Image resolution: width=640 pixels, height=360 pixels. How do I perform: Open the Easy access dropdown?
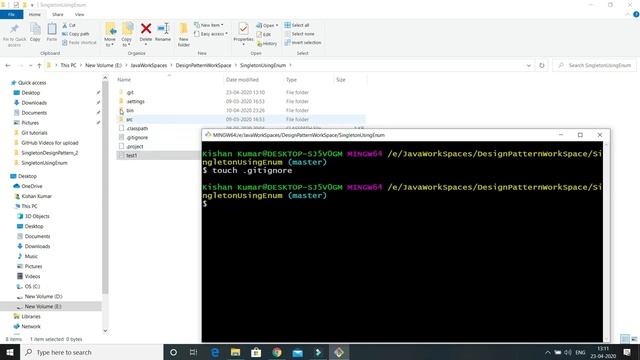211,34
